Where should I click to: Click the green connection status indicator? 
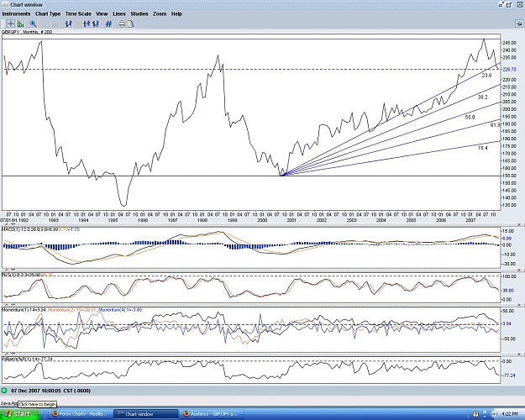click(x=4, y=391)
